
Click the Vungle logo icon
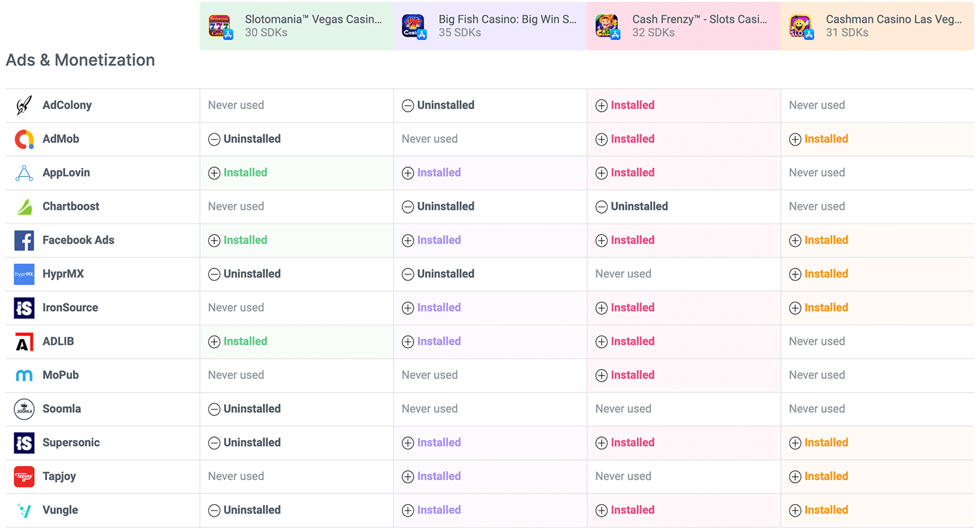coord(24,511)
